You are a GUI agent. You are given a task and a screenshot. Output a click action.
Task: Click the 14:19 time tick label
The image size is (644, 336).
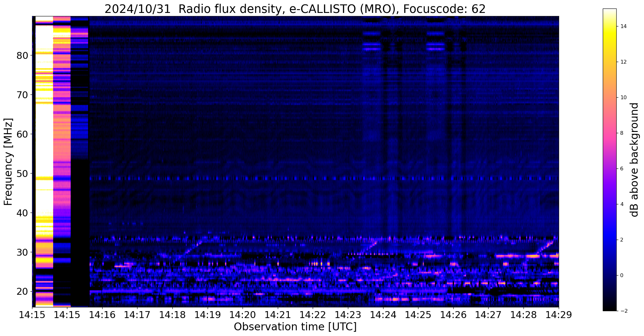(x=207, y=315)
